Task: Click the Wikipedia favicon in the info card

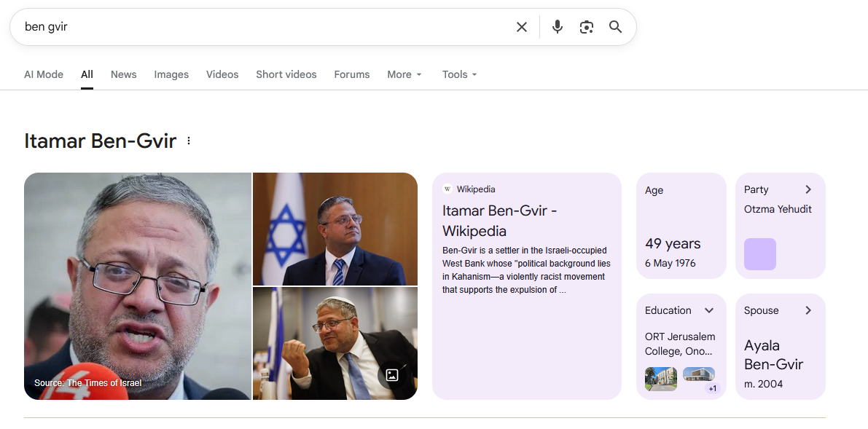Action: pyautogui.click(x=447, y=189)
